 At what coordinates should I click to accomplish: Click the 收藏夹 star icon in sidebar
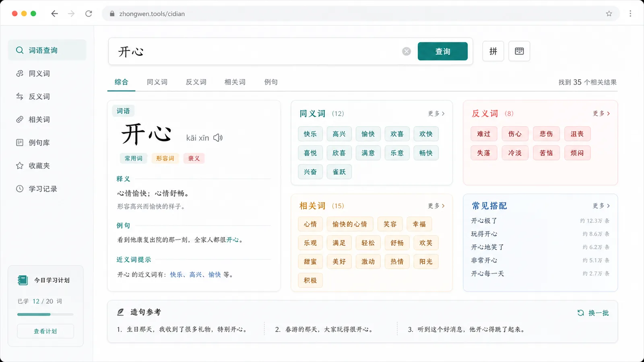20,166
